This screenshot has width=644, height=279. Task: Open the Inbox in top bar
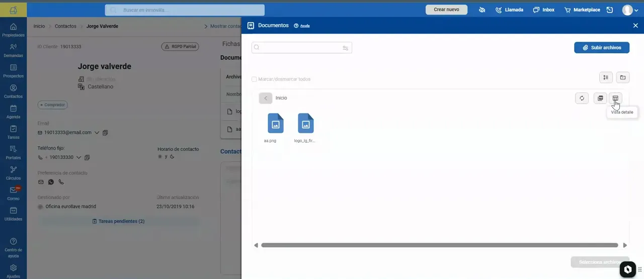pos(543,10)
